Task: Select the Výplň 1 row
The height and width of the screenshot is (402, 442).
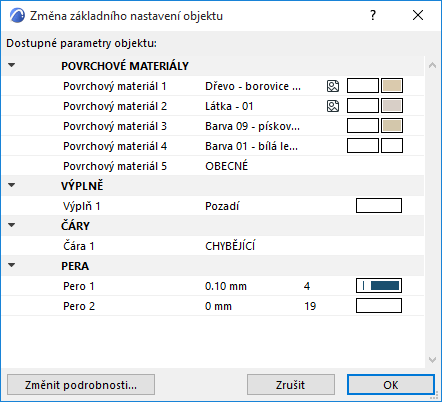Action: tap(213, 206)
